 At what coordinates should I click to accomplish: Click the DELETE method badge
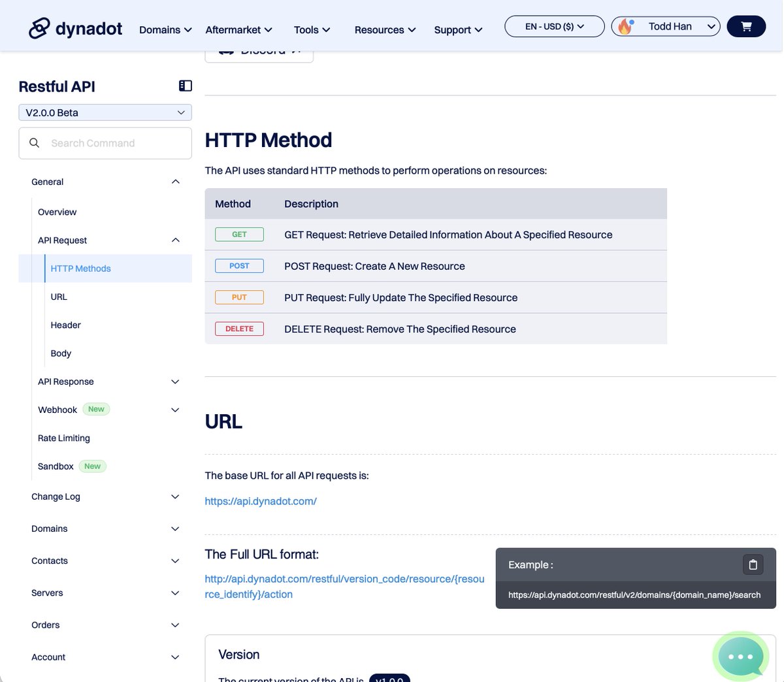tap(239, 329)
